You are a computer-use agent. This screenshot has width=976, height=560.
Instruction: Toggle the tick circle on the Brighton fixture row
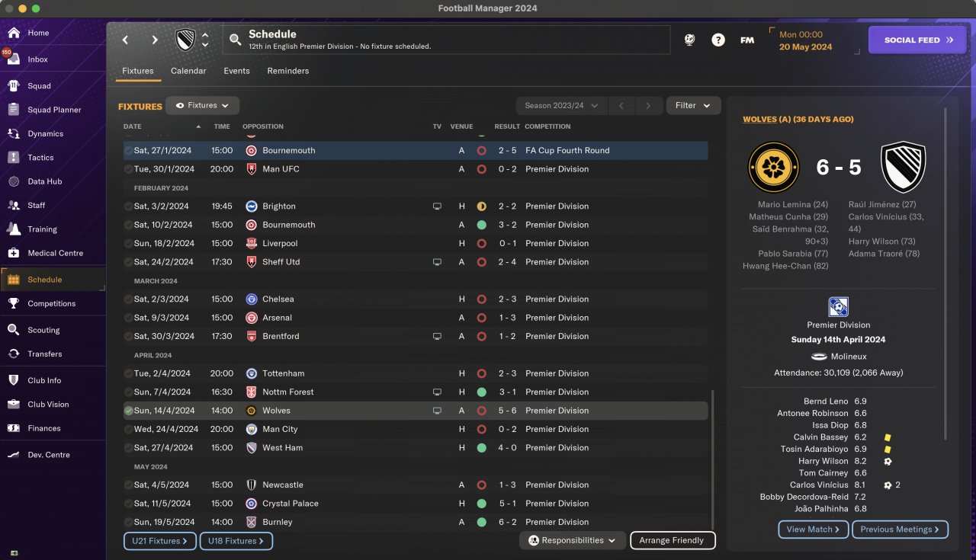point(128,206)
